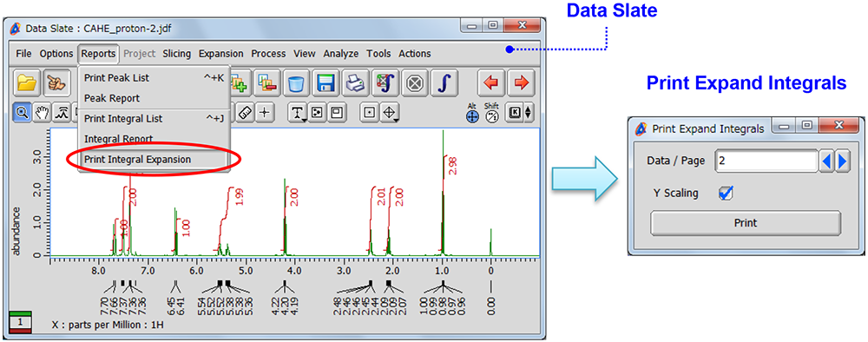This screenshot has width=868, height=342.
Task: Select the blue integral symbol tool
Action: tap(444, 83)
